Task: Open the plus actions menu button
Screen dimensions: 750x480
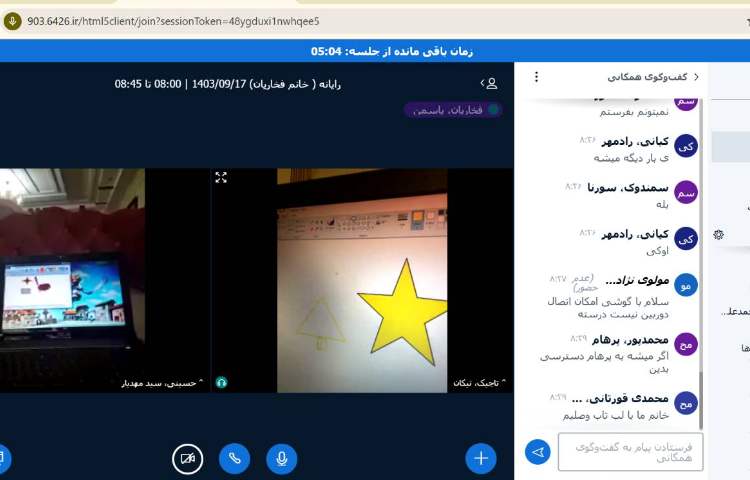Action: click(x=481, y=458)
